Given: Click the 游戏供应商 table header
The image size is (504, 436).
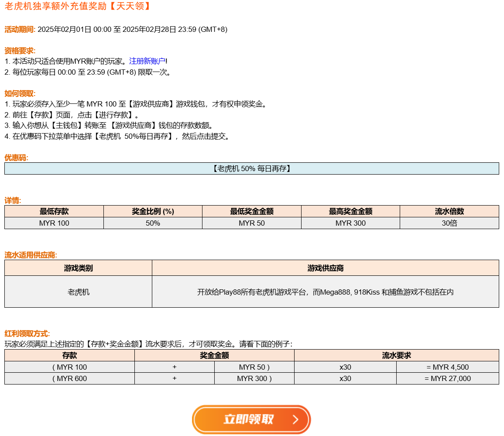Looking at the screenshot, I should [325, 268].
